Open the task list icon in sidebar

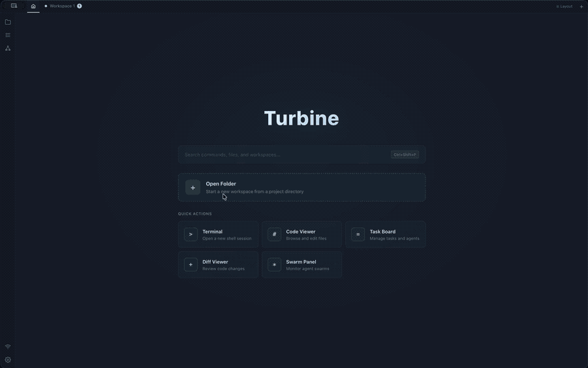point(8,35)
